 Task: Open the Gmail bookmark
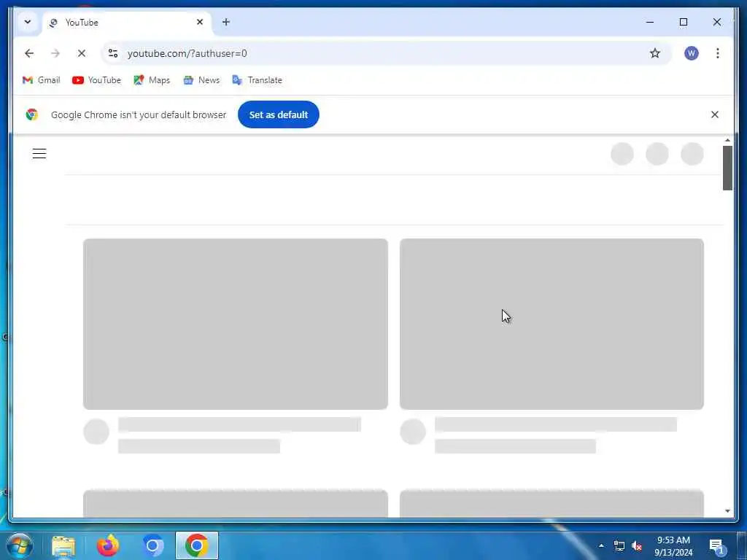(41, 80)
